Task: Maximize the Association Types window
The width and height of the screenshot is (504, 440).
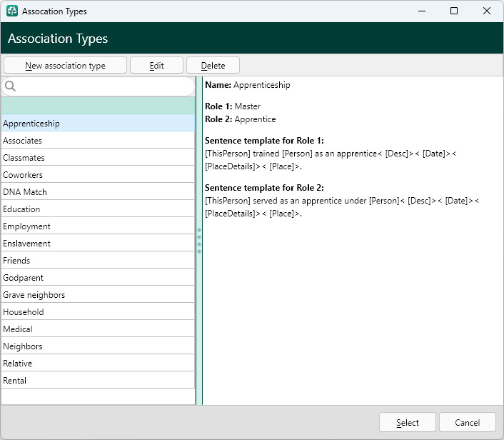Action: click(x=454, y=11)
